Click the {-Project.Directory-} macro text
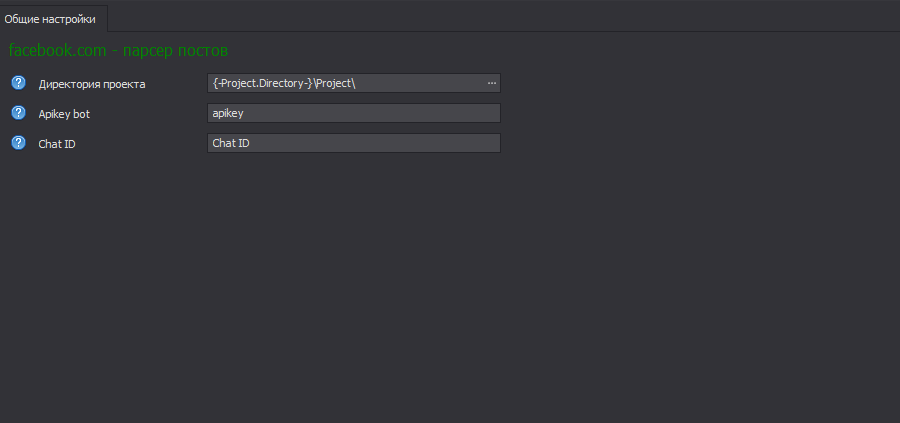Image resolution: width=900 pixels, height=423 pixels. click(x=261, y=83)
